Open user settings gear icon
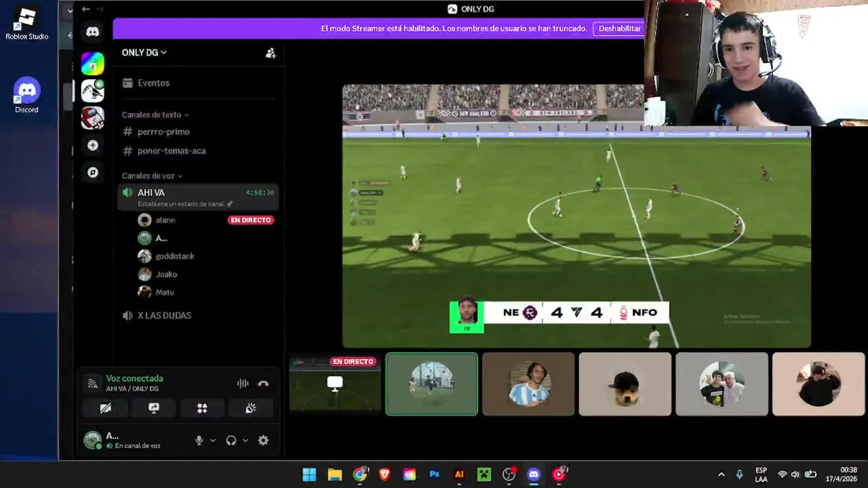The height and width of the screenshot is (488, 868). click(263, 441)
